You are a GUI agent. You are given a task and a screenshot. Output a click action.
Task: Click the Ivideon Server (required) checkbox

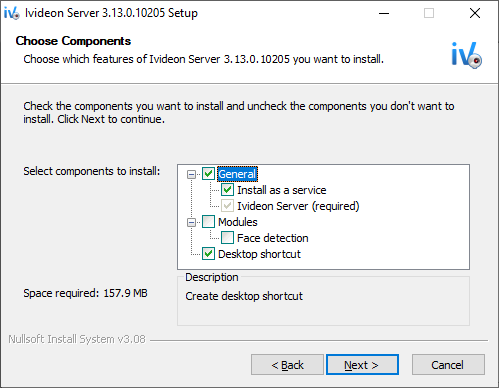pos(227,206)
